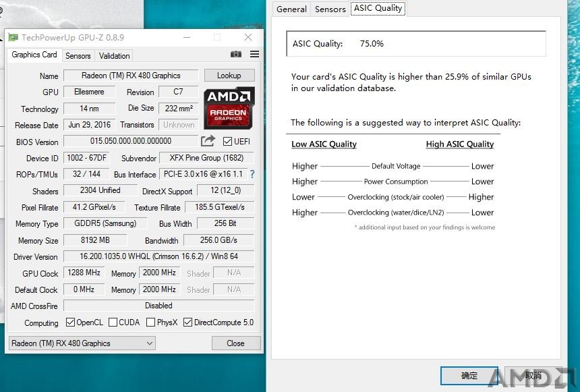Click the Close button in GPU-Z
This screenshot has height=392, width=580.
point(236,343)
